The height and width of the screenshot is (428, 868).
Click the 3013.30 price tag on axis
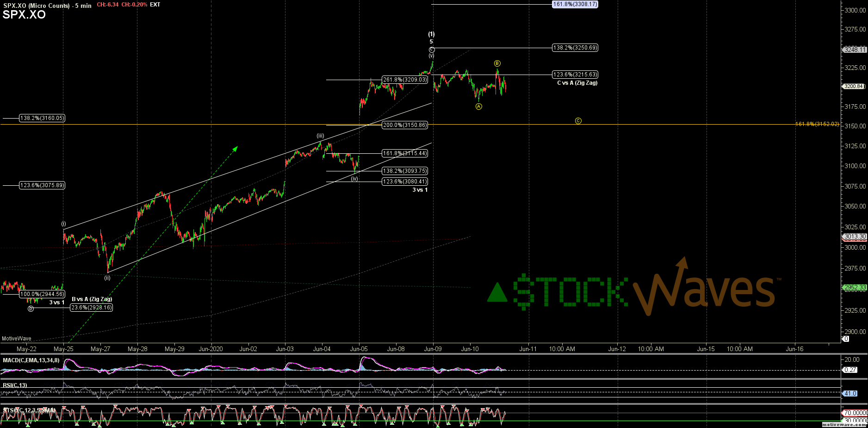pyautogui.click(x=854, y=237)
